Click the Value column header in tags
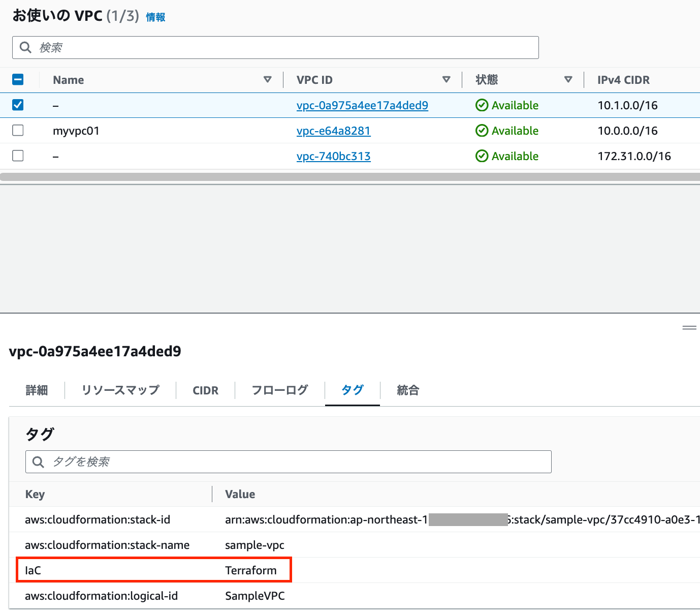The height and width of the screenshot is (615, 700). coord(240,494)
